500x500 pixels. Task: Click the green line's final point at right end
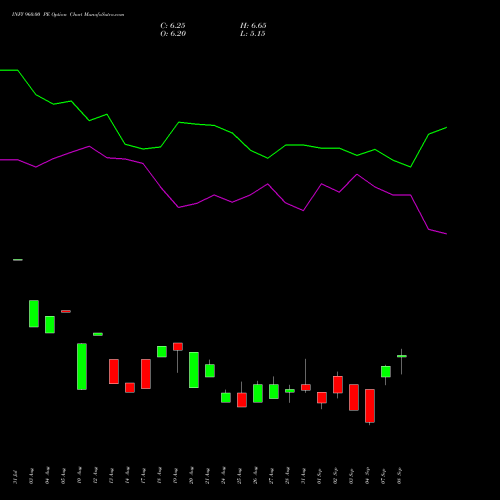(x=446, y=128)
